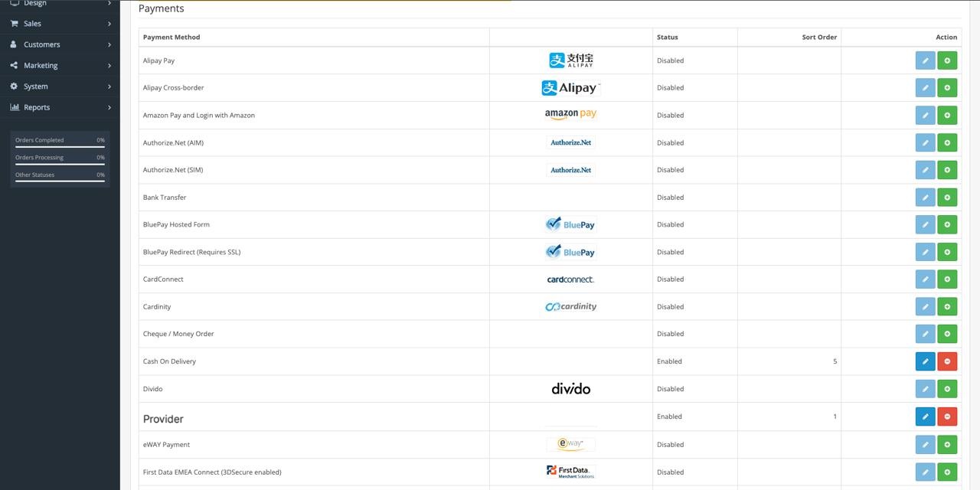Install the Bank Transfer payment method
This screenshot has width=980, height=490.
coord(947,198)
